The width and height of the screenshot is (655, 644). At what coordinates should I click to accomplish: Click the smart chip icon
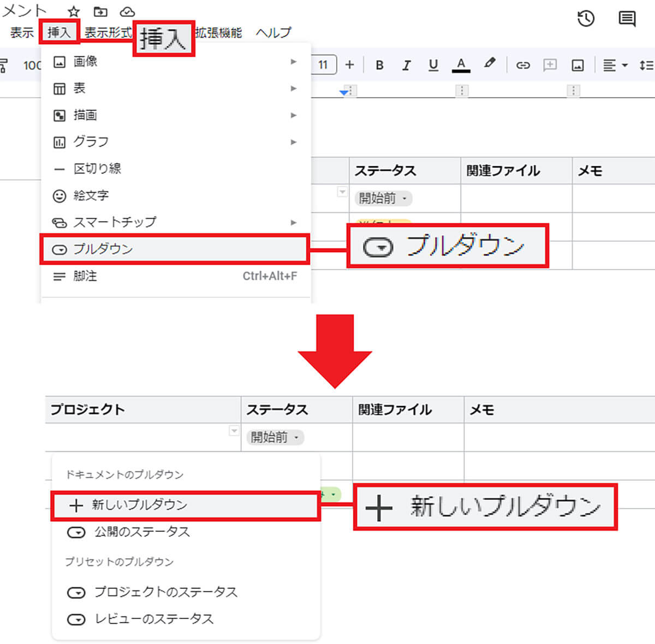coord(59,223)
